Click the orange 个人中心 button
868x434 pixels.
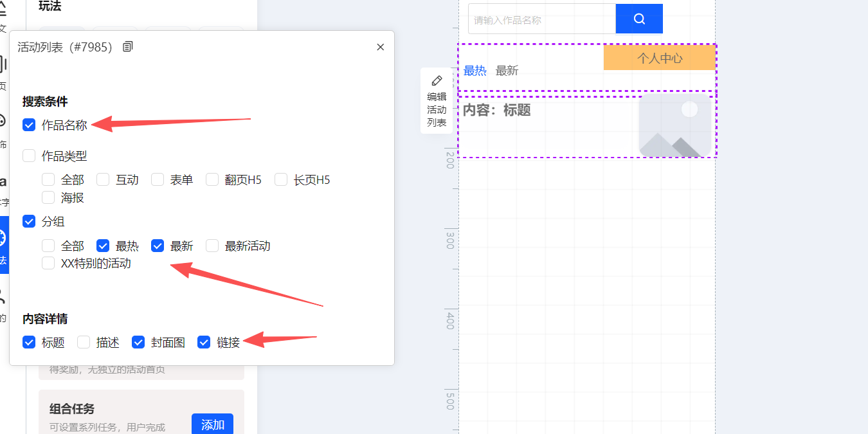coord(659,58)
